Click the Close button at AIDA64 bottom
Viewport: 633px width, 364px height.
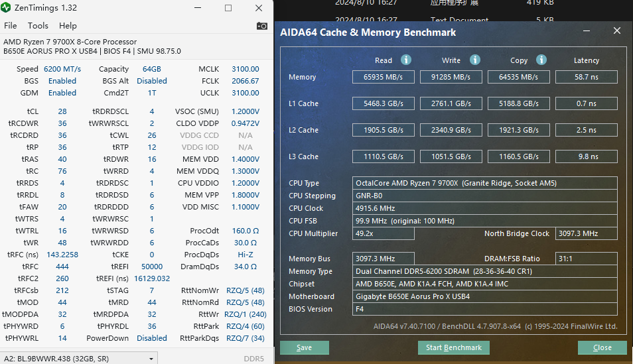tap(602, 347)
